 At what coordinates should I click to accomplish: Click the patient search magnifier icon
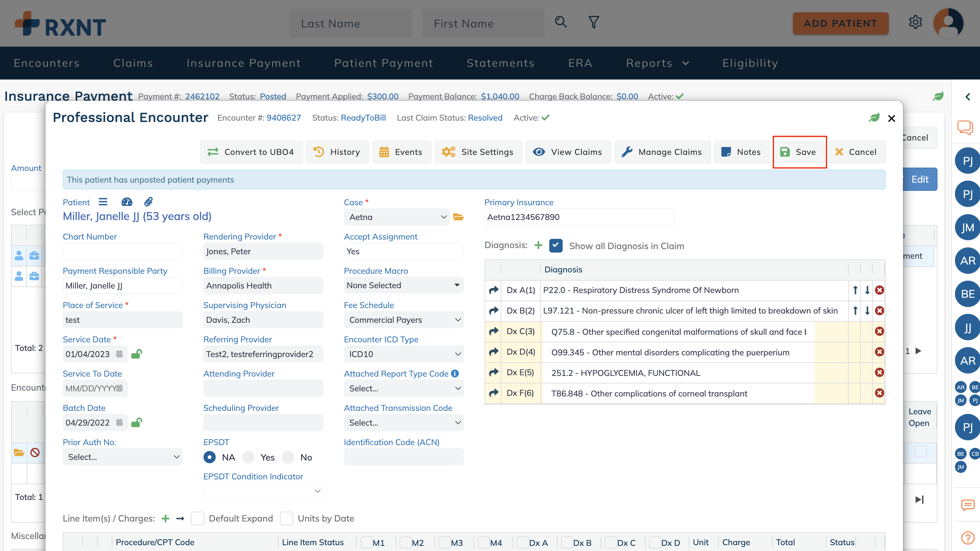pyautogui.click(x=561, y=22)
